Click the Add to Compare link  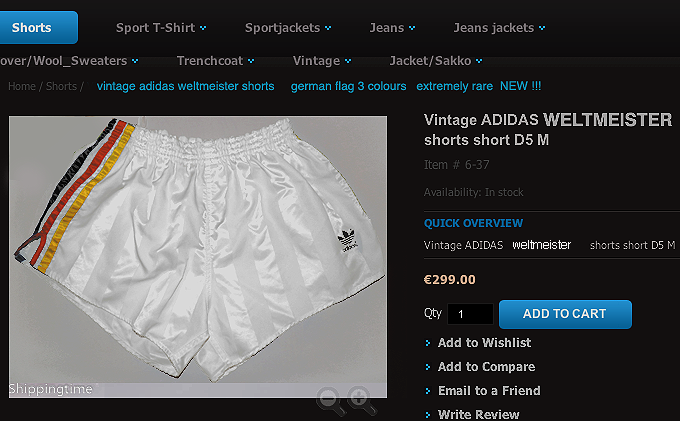(x=486, y=367)
